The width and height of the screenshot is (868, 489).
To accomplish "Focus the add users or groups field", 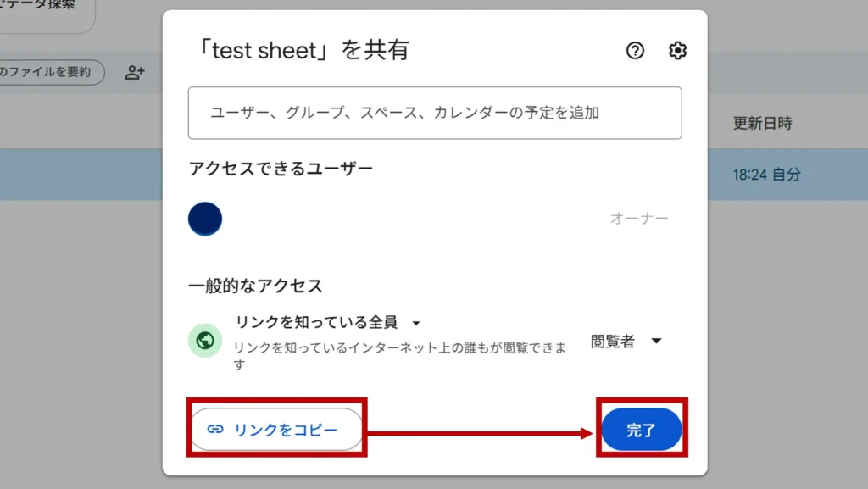I will coord(435,113).
